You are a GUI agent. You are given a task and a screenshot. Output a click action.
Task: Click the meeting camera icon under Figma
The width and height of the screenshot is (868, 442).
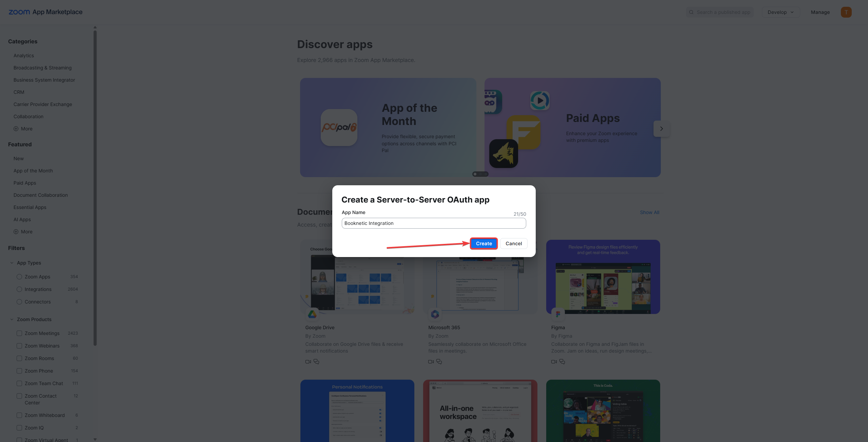(554, 362)
